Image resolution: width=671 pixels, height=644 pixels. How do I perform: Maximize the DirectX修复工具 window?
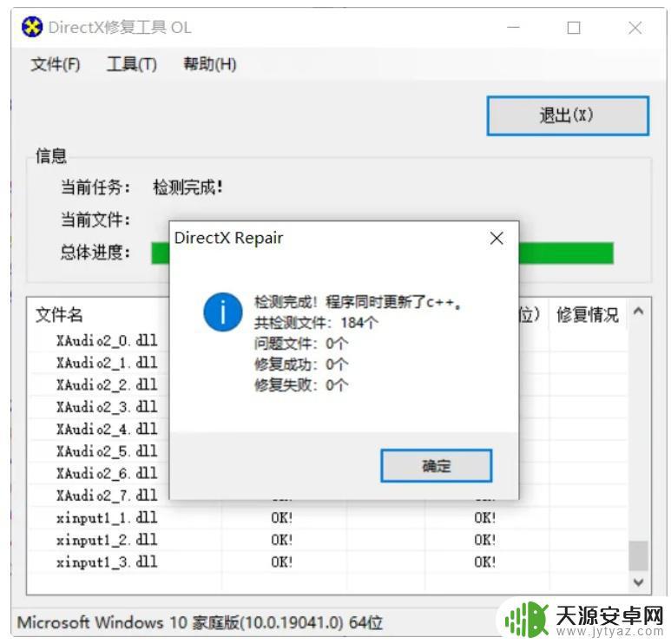(x=574, y=28)
